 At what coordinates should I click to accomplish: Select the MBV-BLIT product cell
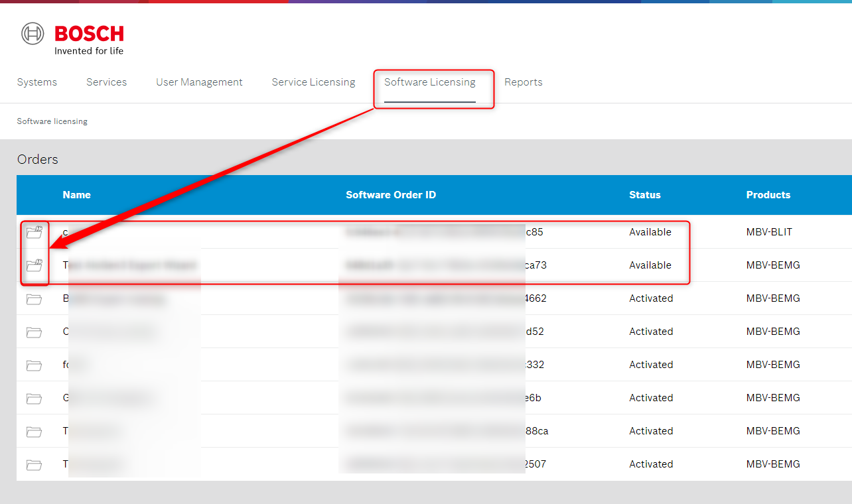[769, 232]
